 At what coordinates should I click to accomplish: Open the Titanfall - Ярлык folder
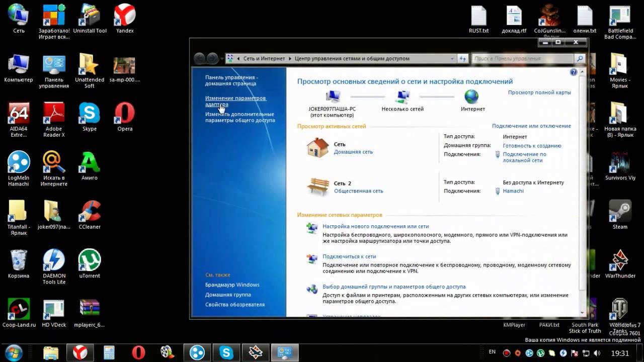[x=19, y=218]
